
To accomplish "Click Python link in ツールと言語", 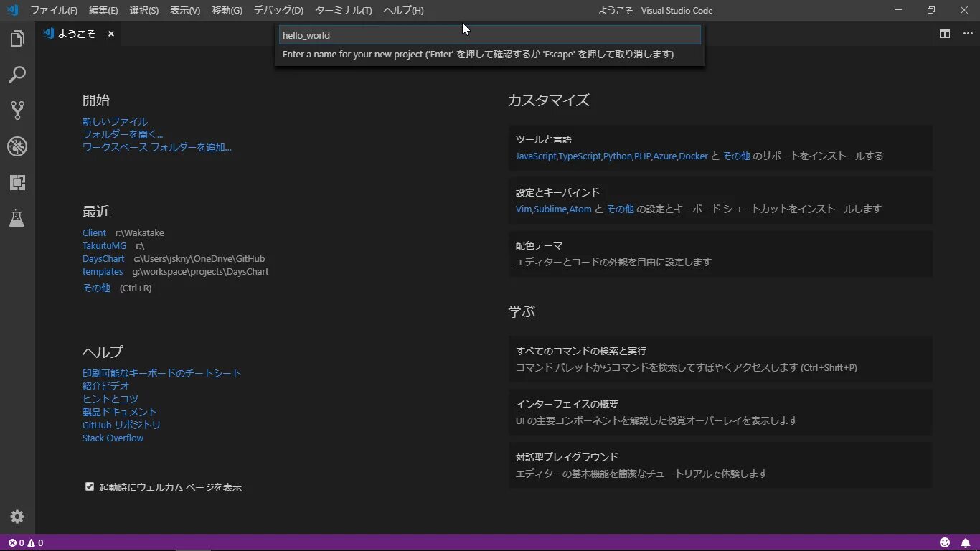I will click(618, 156).
